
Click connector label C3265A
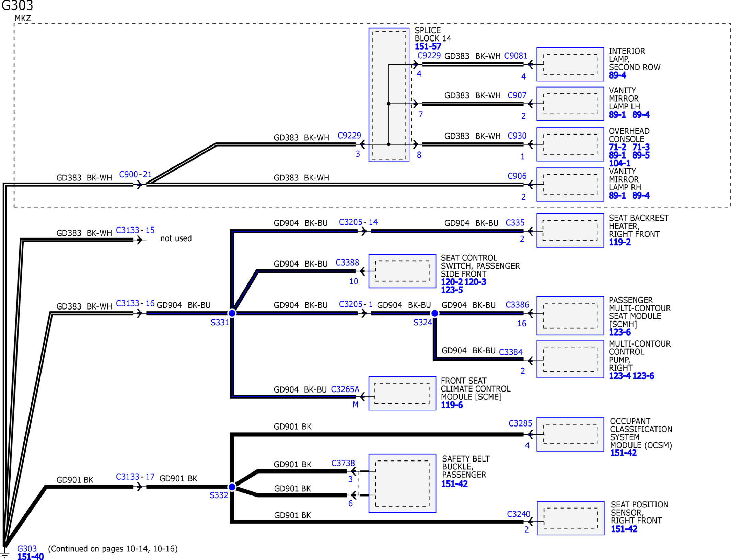(345, 389)
